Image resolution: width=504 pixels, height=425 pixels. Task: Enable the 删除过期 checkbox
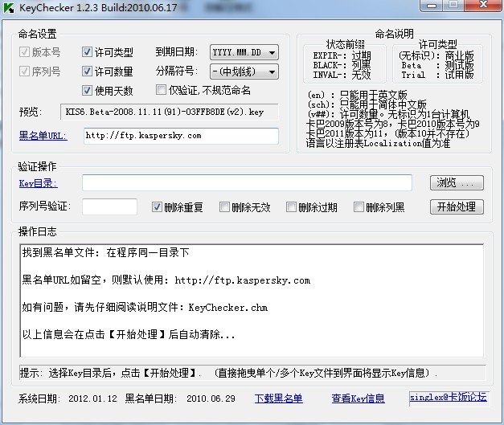[292, 206]
